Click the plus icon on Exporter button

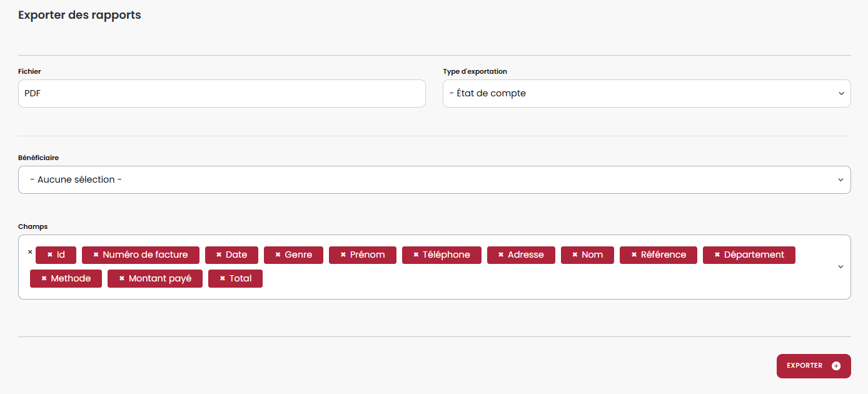click(x=836, y=366)
